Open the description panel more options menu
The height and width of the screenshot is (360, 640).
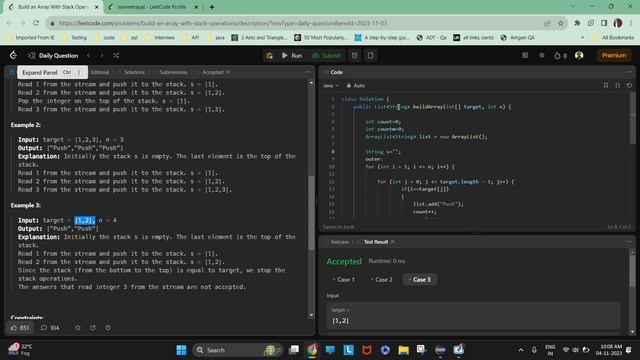[x=308, y=72]
